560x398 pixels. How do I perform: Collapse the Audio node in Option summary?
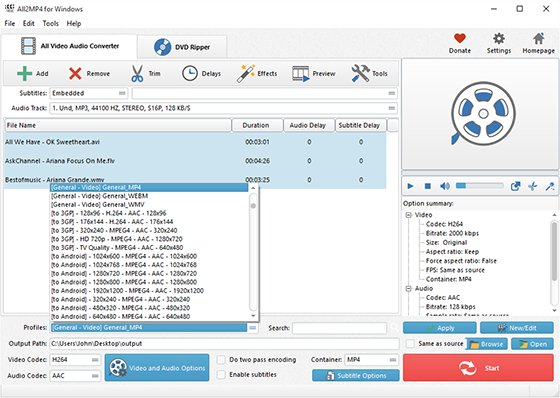[409, 288]
